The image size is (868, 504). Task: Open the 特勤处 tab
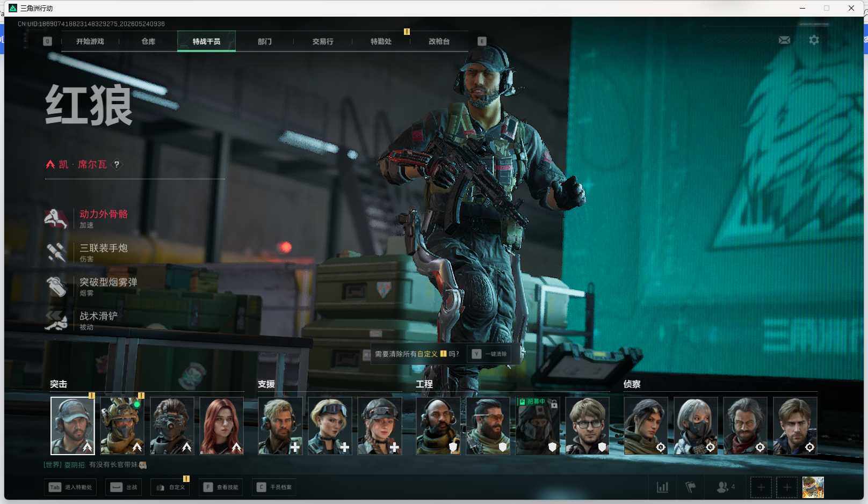pyautogui.click(x=381, y=41)
